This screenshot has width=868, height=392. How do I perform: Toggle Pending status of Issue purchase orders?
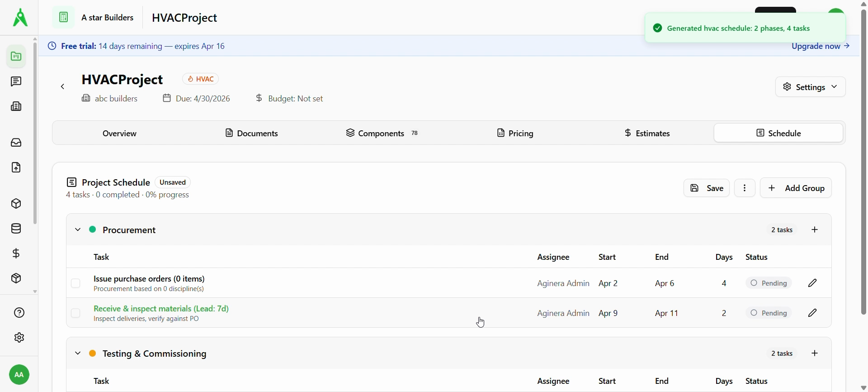pyautogui.click(x=769, y=283)
